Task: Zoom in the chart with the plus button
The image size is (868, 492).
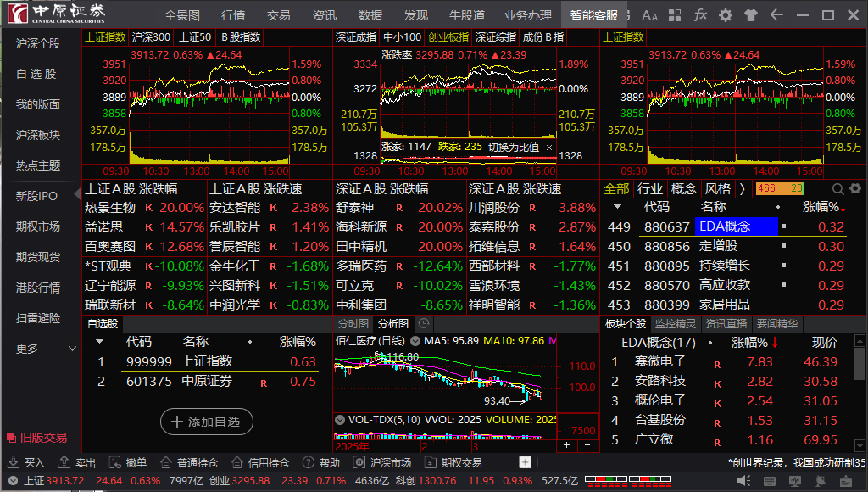Action: pyautogui.click(x=566, y=444)
